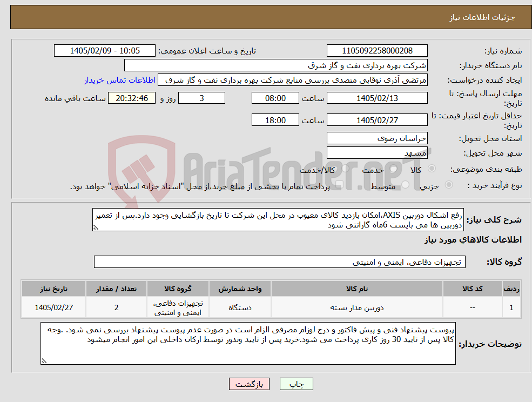
Task: Click the تاریخ نیاز column header
Action: pyautogui.click(x=53, y=289)
